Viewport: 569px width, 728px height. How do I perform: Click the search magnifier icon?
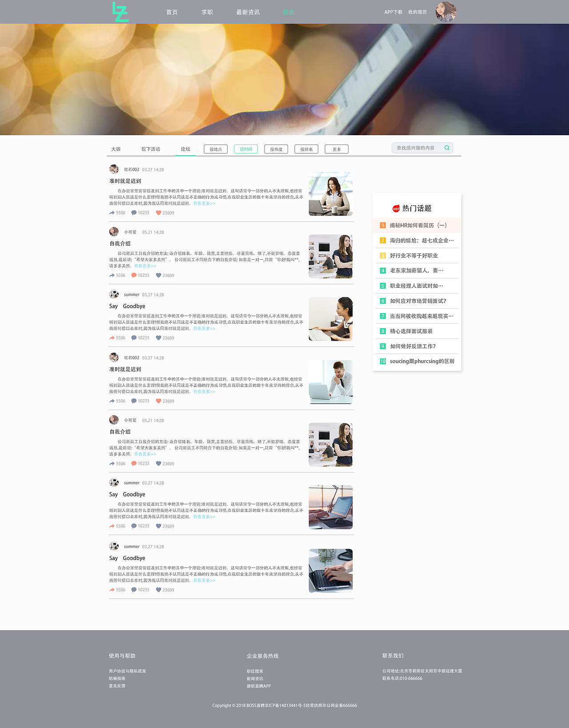pos(447,148)
